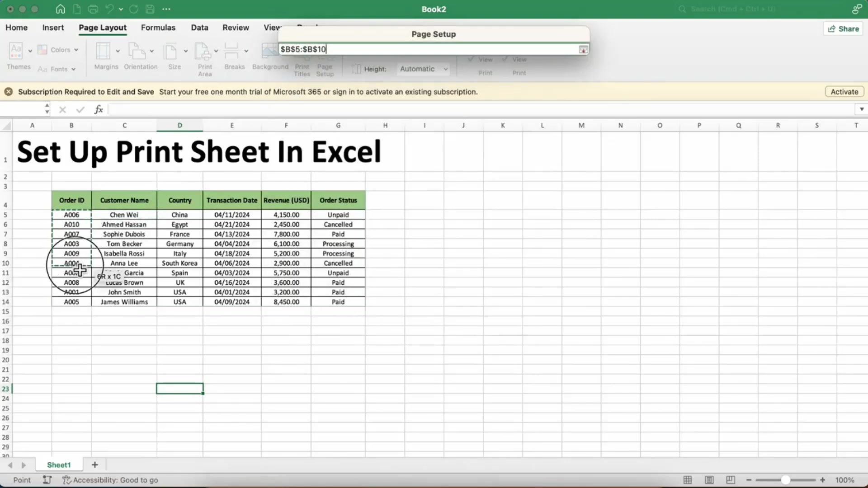This screenshot has width=868, height=488.
Task: Expand the Themes dropdown arrow
Action: pyautogui.click(x=30, y=51)
